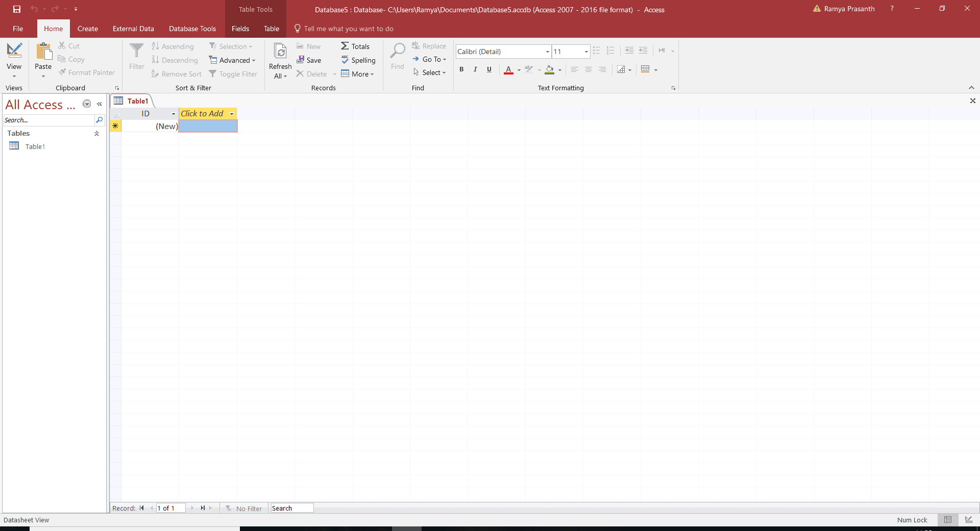Viewport: 980px width, 531px height.
Task: Click the Undo icon in title bar
Action: point(34,9)
